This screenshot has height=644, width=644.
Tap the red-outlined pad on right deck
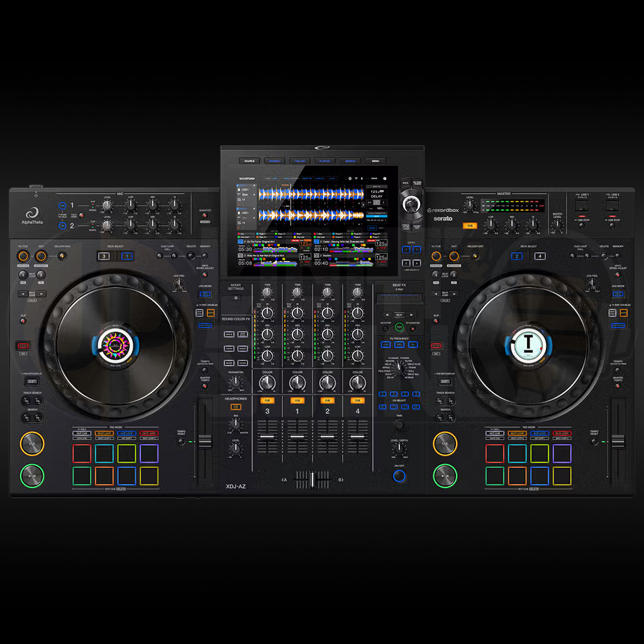495,453
